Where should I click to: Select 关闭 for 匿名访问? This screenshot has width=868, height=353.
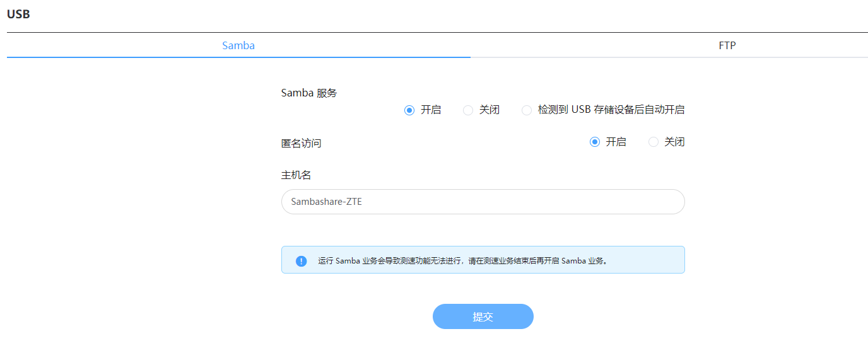click(654, 142)
